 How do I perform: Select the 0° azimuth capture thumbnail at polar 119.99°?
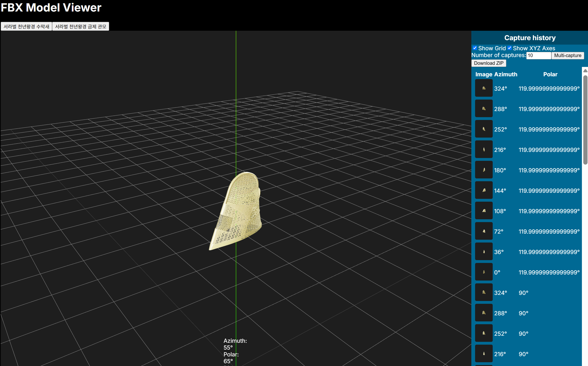click(484, 272)
